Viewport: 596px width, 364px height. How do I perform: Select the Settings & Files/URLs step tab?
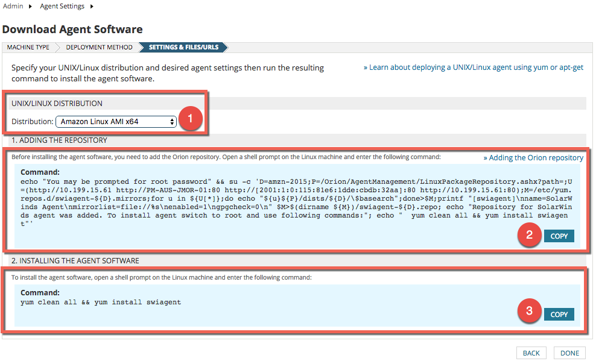coord(183,47)
